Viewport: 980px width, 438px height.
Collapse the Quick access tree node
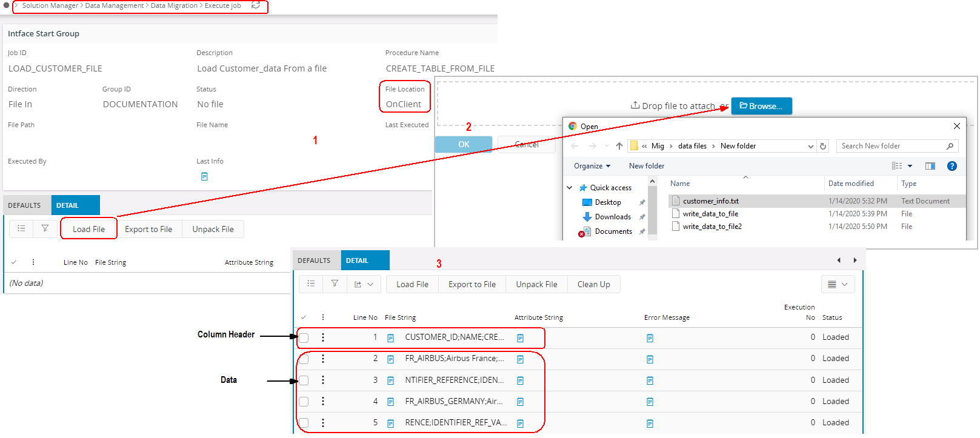[x=570, y=188]
